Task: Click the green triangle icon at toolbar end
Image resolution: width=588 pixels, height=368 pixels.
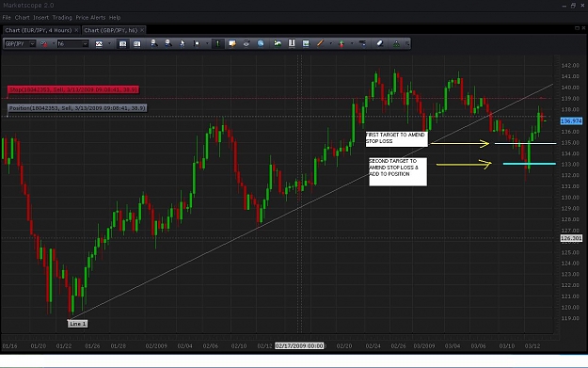Action: click(x=396, y=44)
